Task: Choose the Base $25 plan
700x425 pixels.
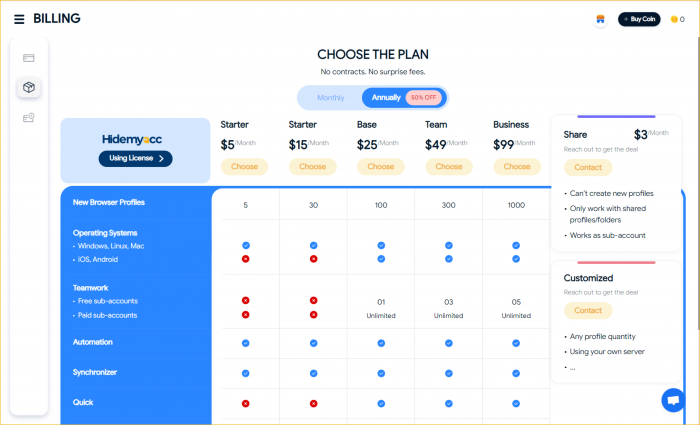Action: tap(381, 167)
